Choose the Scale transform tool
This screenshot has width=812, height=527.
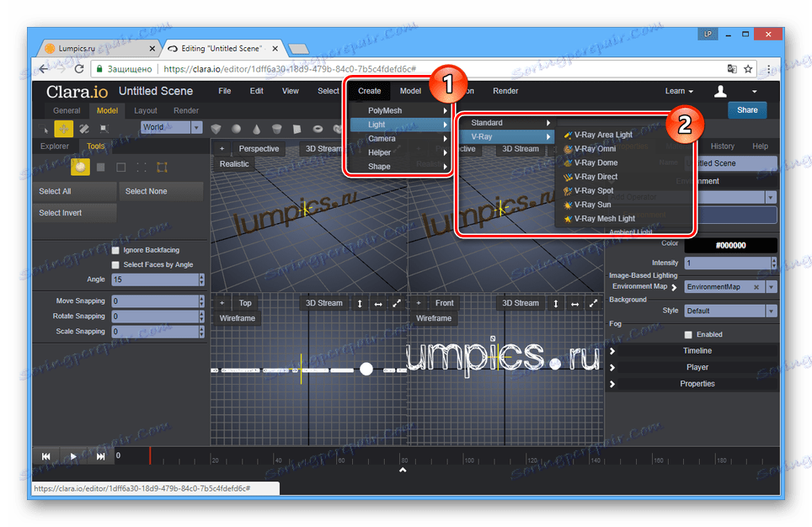point(104,129)
